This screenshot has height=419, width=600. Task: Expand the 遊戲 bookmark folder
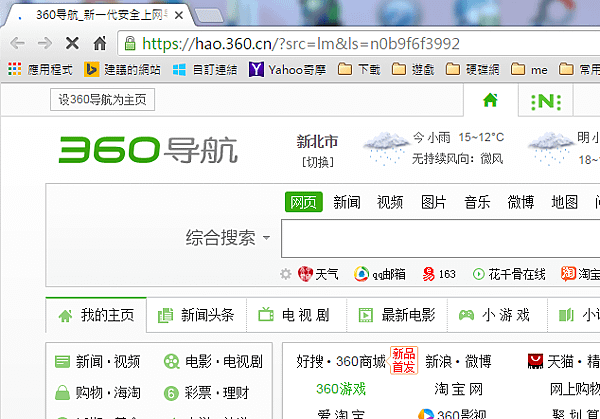[x=413, y=70]
